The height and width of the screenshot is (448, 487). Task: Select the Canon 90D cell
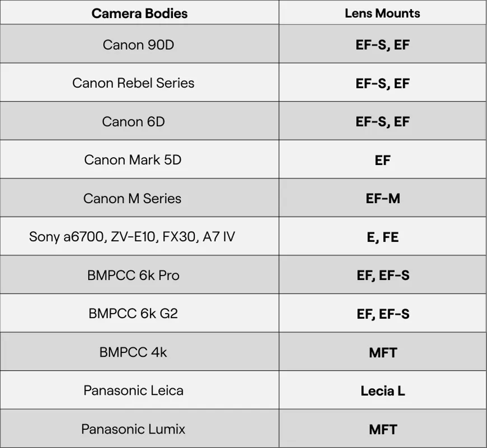(x=138, y=45)
